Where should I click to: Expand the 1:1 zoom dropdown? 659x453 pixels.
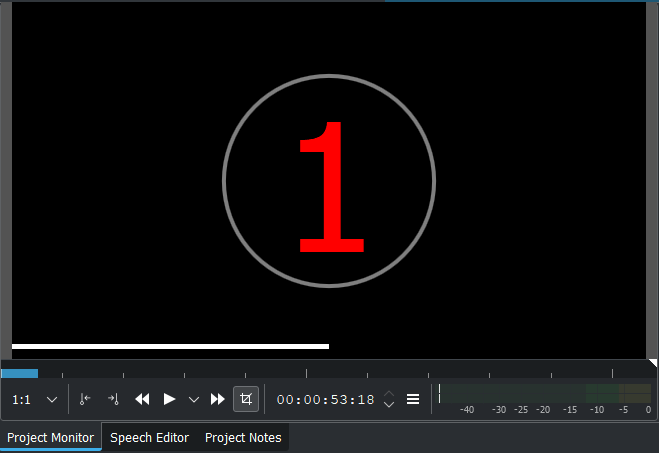point(52,399)
